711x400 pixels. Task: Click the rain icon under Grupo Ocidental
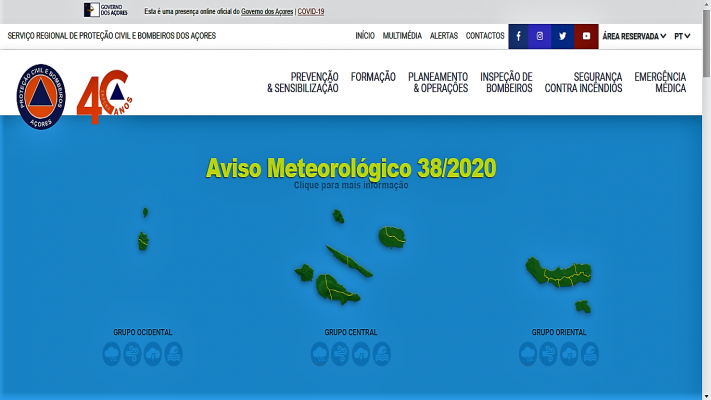[112, 353]
